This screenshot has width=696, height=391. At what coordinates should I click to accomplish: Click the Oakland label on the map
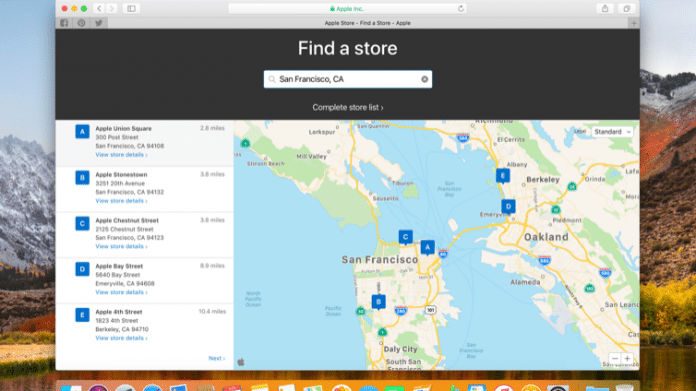[x=546, y=237]
